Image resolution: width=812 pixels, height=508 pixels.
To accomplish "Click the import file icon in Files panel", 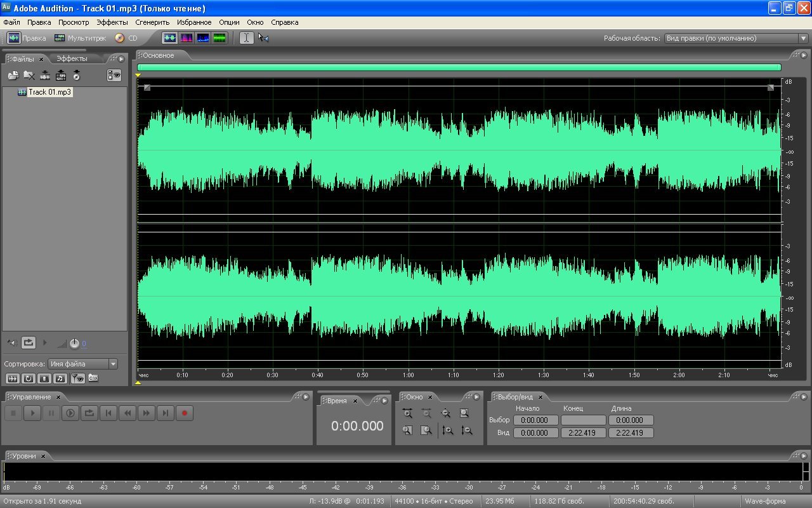I will tap(13, 76).
